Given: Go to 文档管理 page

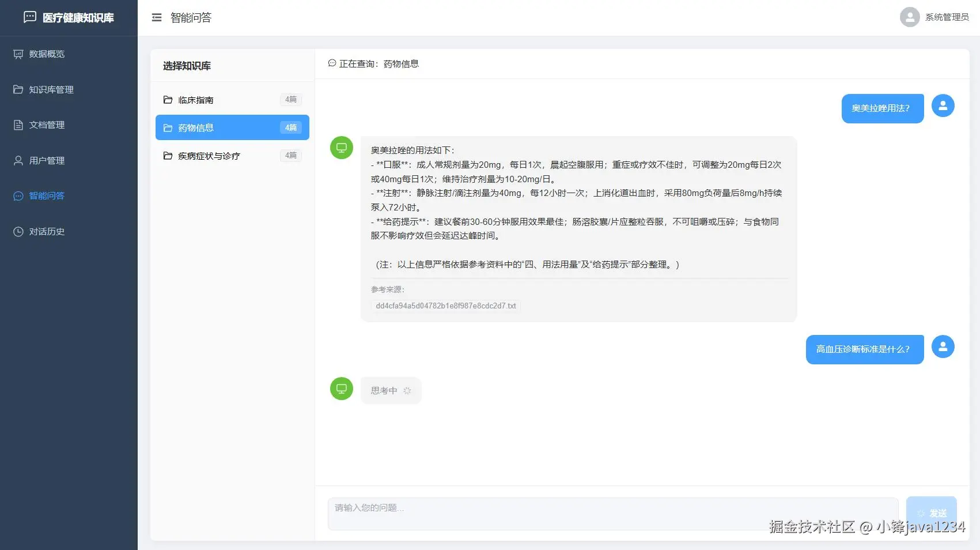Looking at the screenshot, I should click(69, 125).
